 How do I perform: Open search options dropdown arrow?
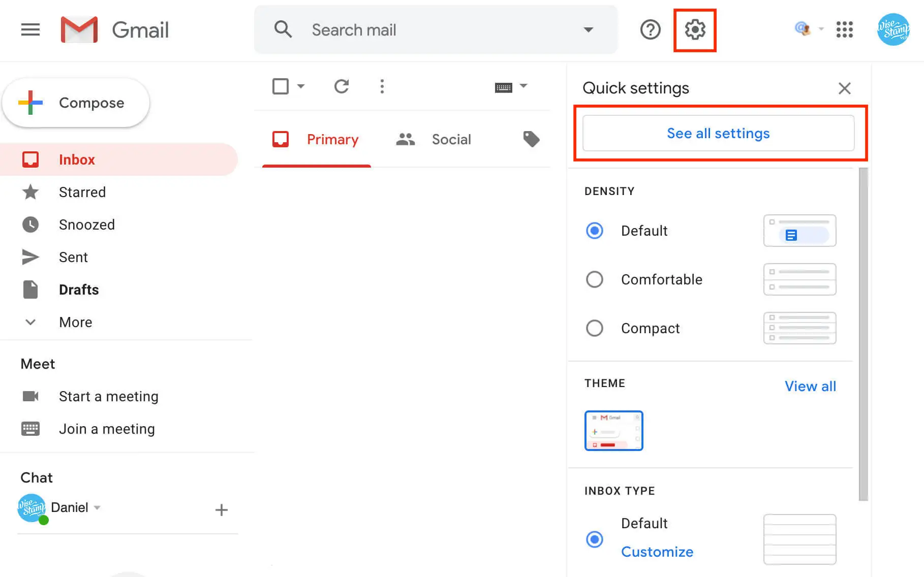588,29
